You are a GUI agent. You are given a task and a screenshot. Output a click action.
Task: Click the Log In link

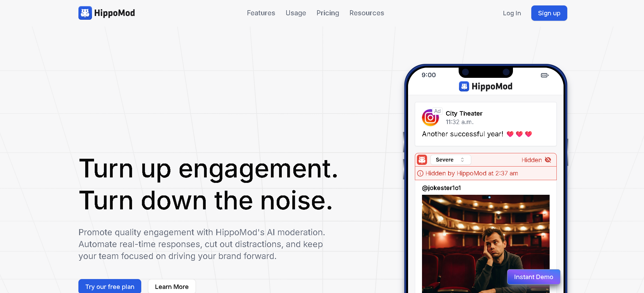tap(512, 13)
